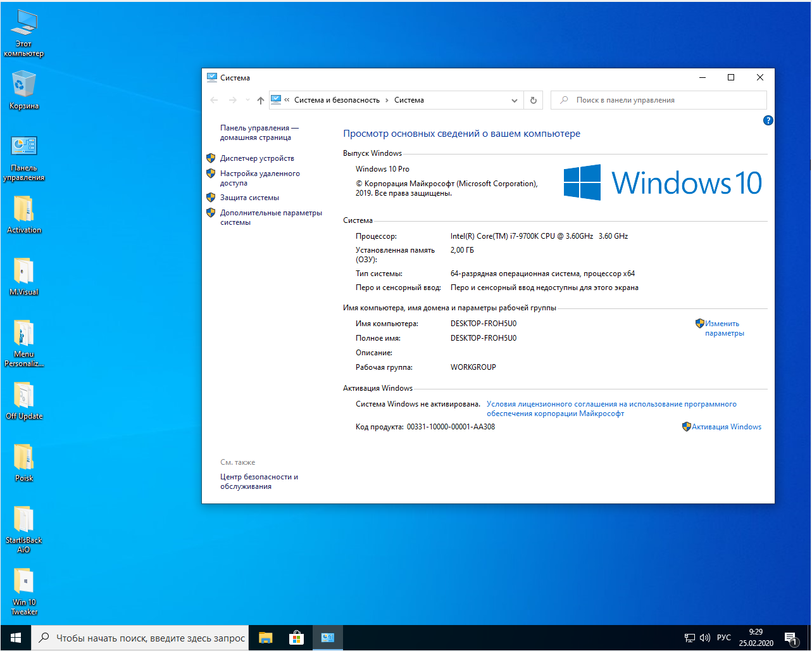Click the 'Поиск в панели управления' search field
The image size is (812, 651).
659,100
